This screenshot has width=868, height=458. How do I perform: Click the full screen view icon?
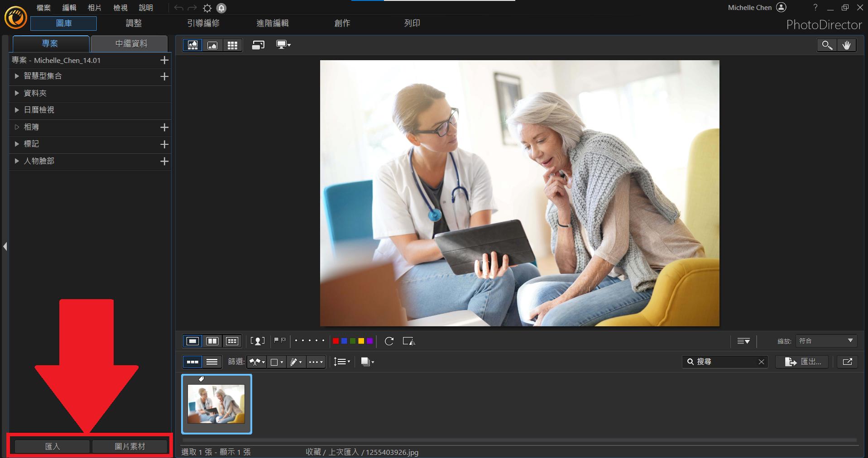tap(258, 45)
